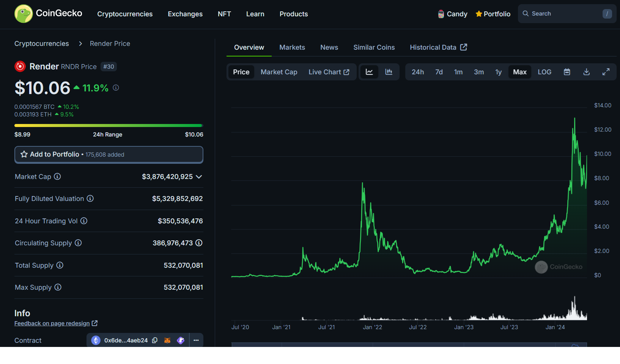Expand the Market Cap value chevron
The width and height of the screenshot is (620, 364).
coord(199,177)
